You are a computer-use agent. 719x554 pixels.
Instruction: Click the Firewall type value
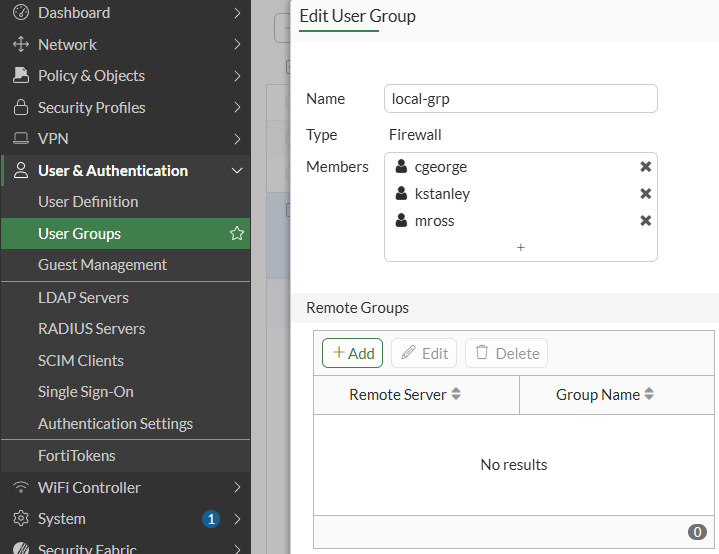415,135
